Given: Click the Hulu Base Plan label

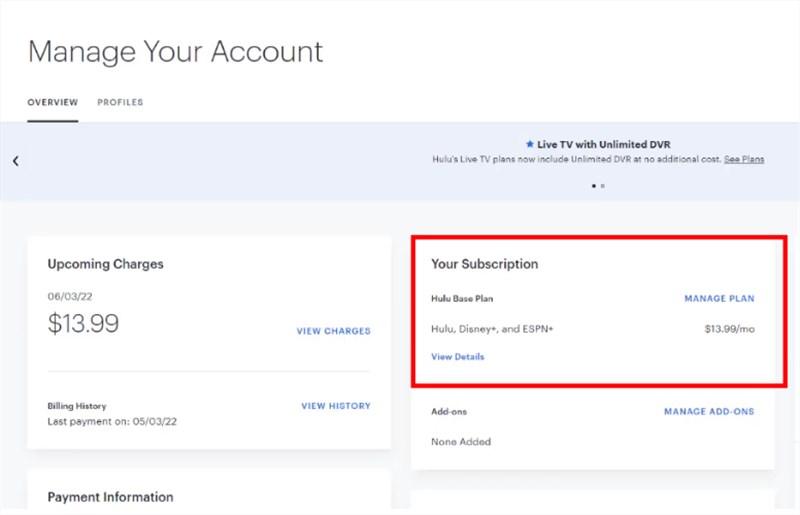Looking at the screenshot, I should [462, 299].
